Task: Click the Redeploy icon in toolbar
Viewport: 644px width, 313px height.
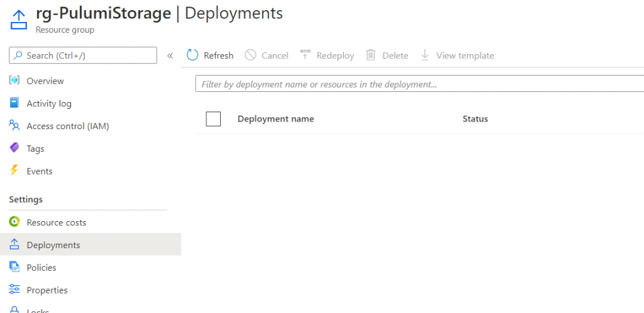Action: [305, 55]
